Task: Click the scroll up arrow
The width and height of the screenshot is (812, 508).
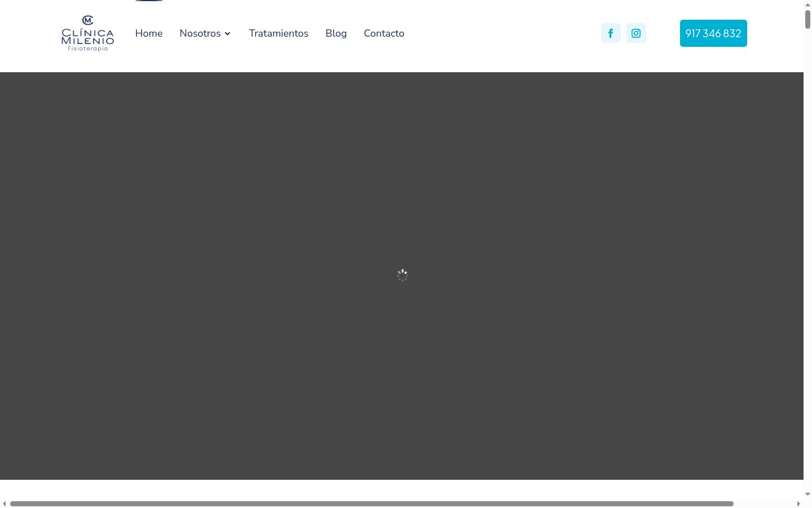Action: [x=807, y=4]
